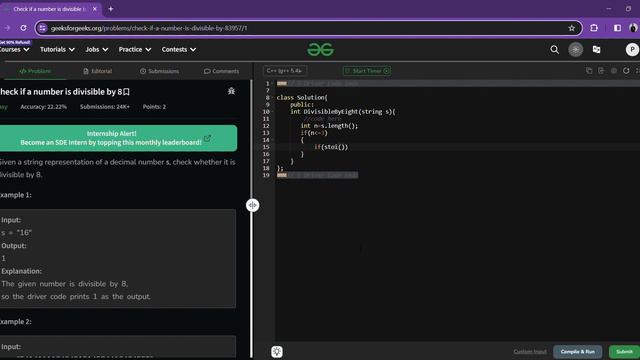The image size is (640, 360).
Task: Open browser side panel icon
Action: point(617,28)
